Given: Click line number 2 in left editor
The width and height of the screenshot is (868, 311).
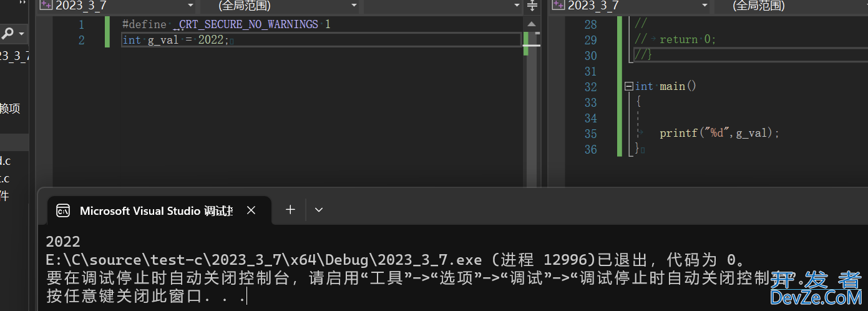Looking at the screenshot, I should (x=81, y=41).
